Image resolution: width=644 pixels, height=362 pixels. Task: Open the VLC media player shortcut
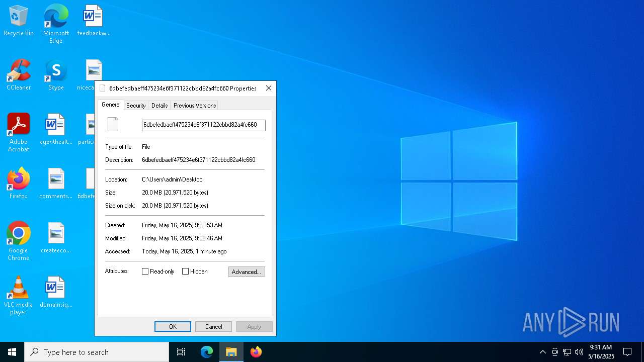click(19, 296)
